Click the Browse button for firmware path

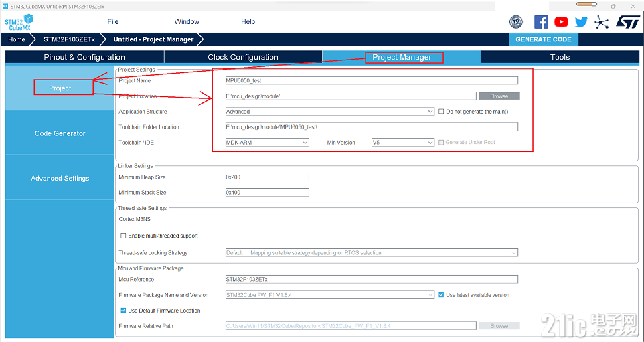(499, 325)
